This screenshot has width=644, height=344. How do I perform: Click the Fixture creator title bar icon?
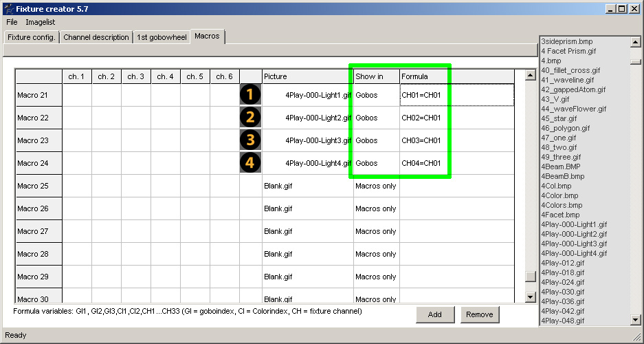[x=8, y=8]
